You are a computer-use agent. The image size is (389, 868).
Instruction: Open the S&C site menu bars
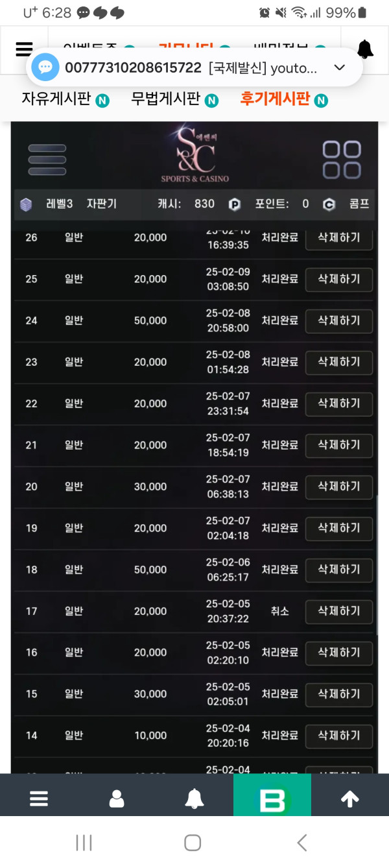(47, 160)
